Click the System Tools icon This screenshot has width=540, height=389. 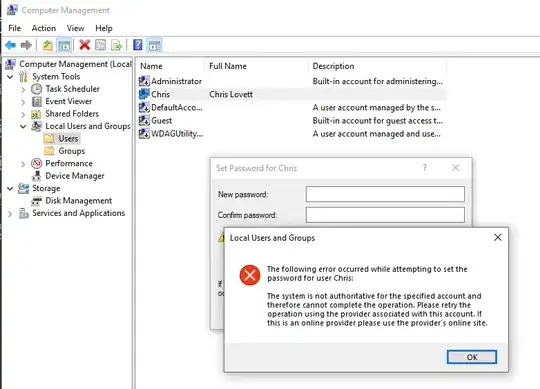point(23,76)
